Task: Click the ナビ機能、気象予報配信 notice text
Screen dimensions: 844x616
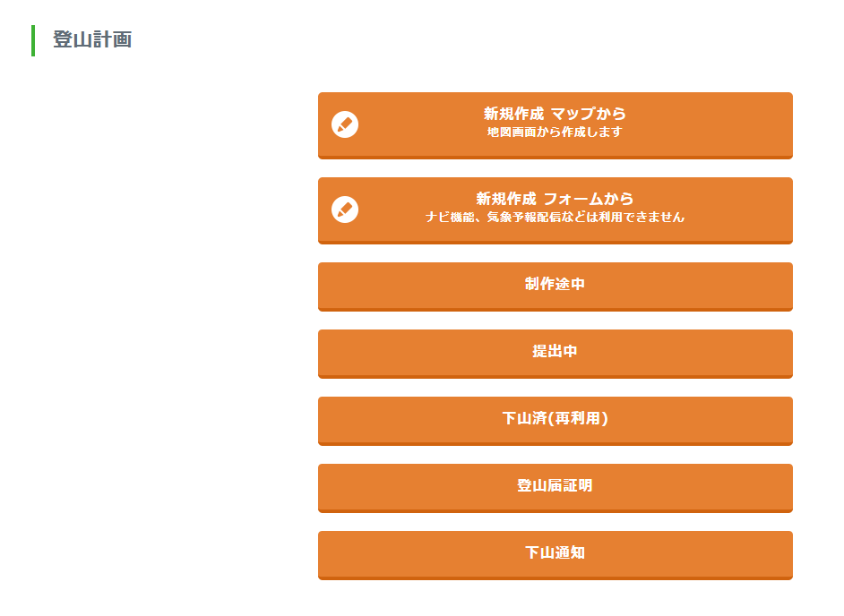Action: 555,218
